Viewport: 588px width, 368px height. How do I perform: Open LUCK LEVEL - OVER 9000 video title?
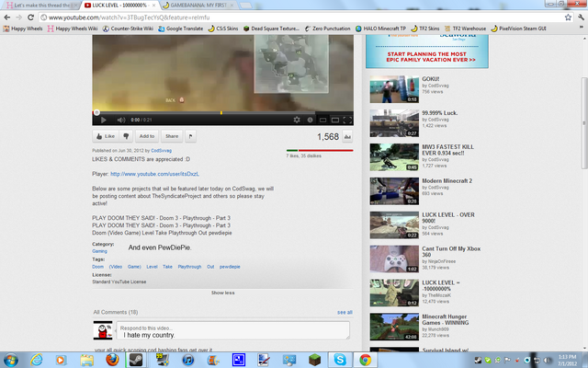coord(448,218)
